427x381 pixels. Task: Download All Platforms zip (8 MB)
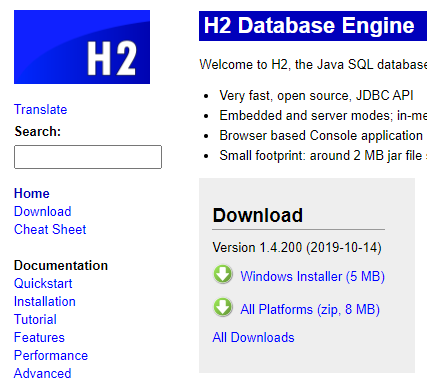coord(310,309)
